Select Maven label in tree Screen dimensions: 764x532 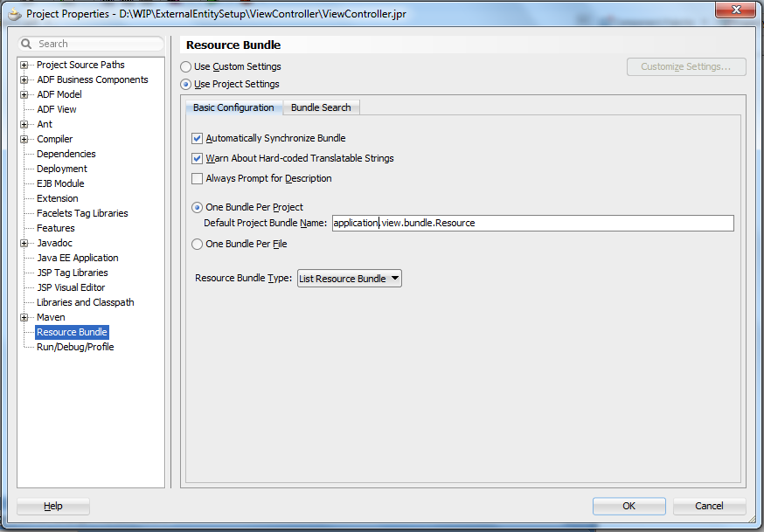(51, 317)
